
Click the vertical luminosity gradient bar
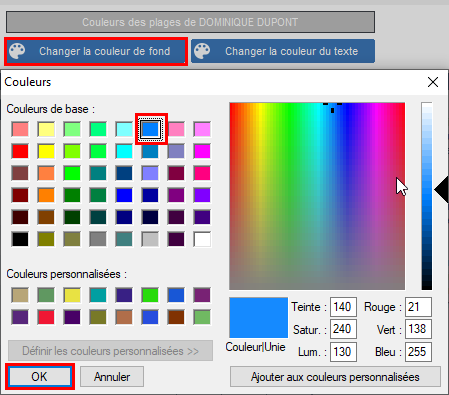click(427, 196)
